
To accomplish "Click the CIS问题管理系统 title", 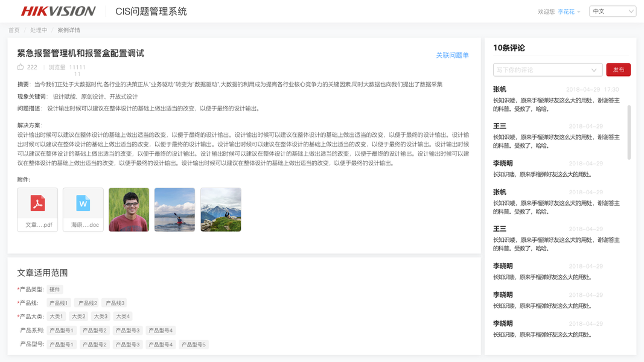I will pos(151,11).
